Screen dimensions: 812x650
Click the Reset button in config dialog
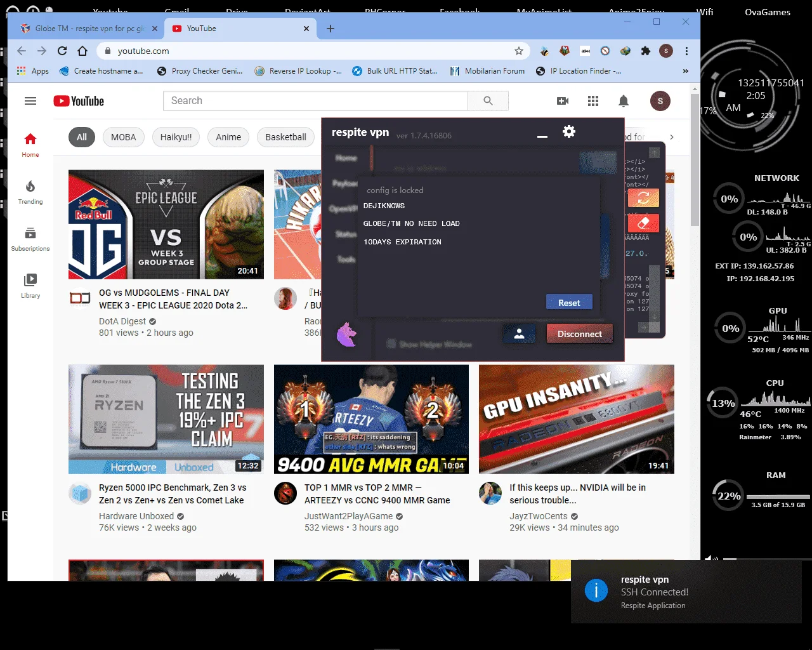click(569, 303)
